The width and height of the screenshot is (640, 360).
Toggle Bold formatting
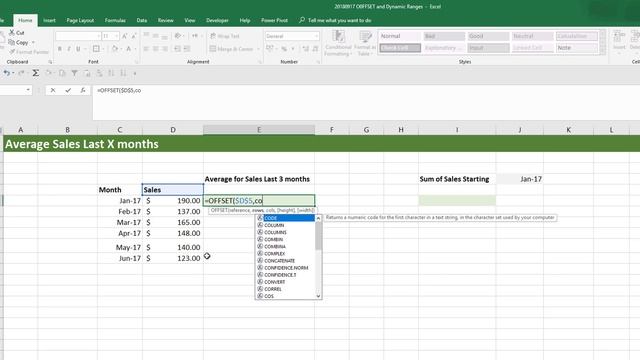point(60,49)
